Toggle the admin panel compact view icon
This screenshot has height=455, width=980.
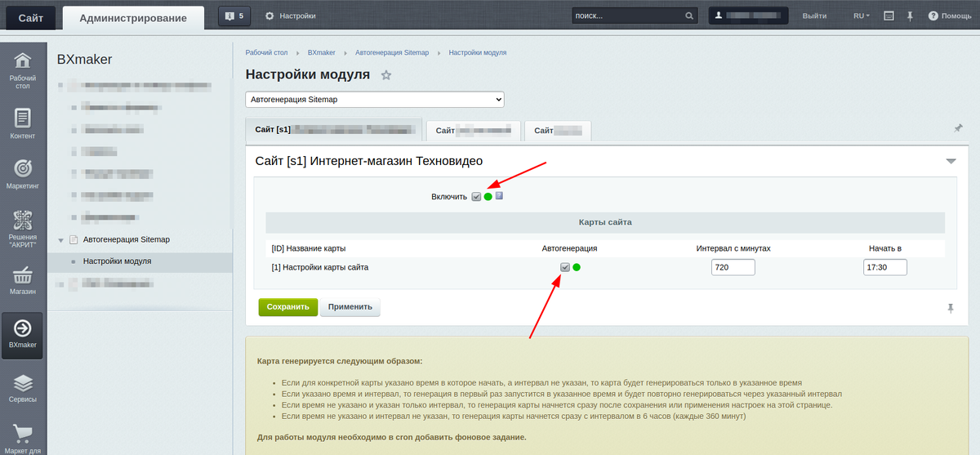tap(889, 16)
